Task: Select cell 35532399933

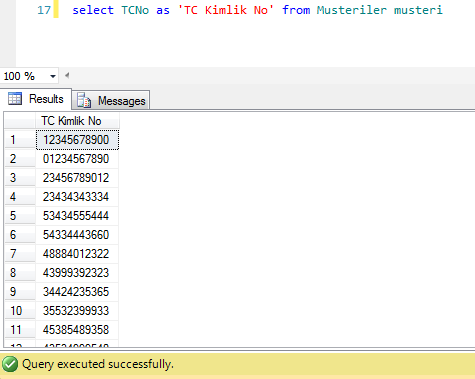Action: tap(77, 311)
